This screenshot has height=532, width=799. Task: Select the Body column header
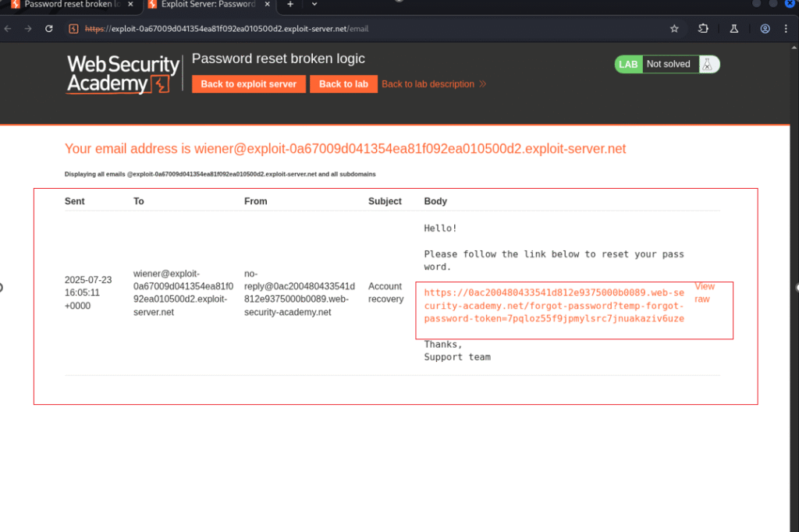(x=435, y=201)
